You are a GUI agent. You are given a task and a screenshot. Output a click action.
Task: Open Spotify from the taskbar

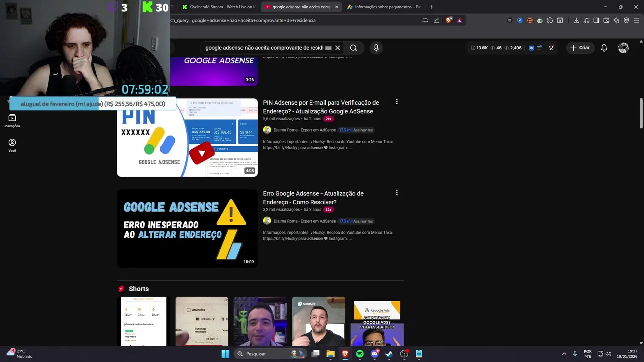(x=360, y=354)
